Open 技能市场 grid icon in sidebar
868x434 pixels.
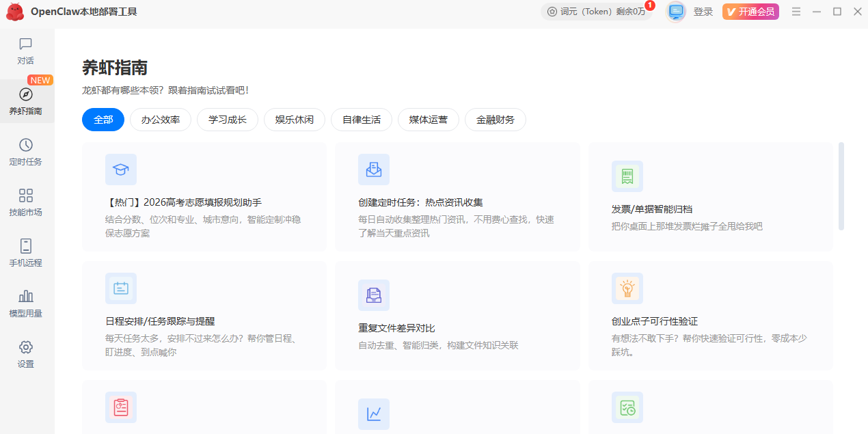[25, 195]
